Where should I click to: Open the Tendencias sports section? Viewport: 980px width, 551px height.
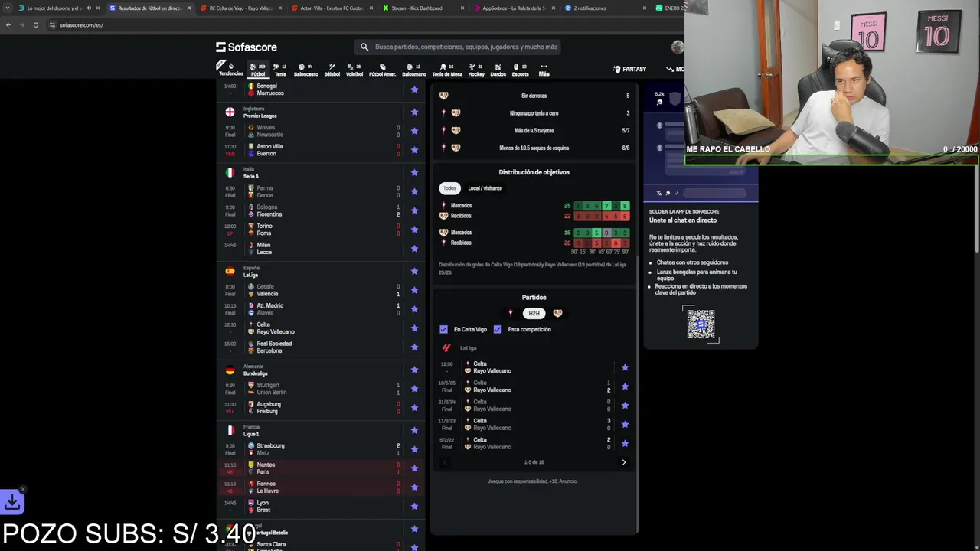tap(230, 69)
